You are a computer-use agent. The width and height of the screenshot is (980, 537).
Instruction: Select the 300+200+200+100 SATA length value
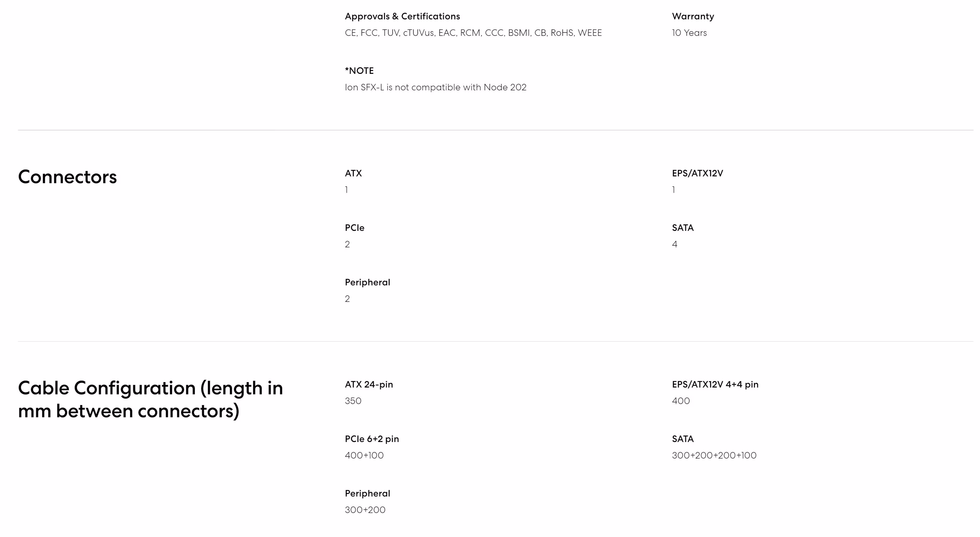pos(714,455)
